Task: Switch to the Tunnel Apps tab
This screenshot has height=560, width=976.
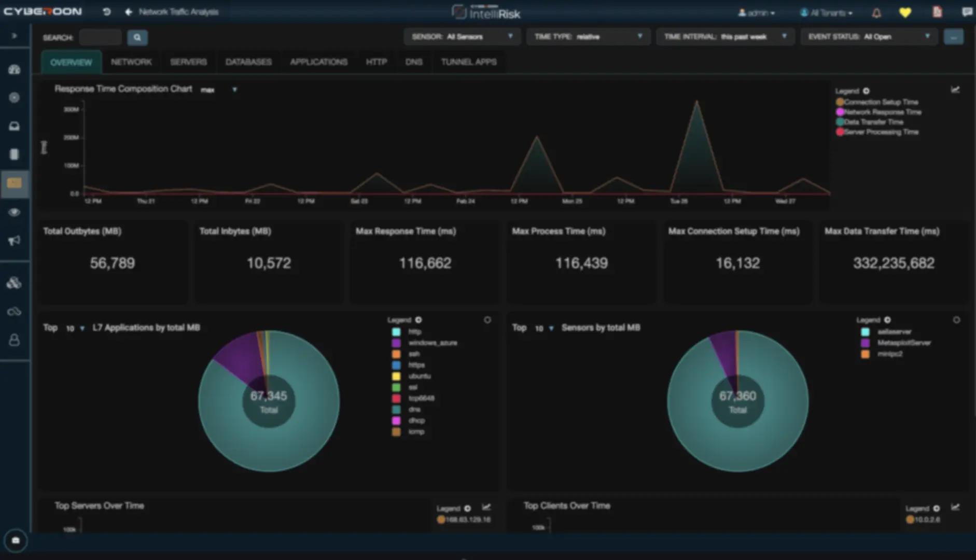Action: pyautogui.click(x=469, y=62)
